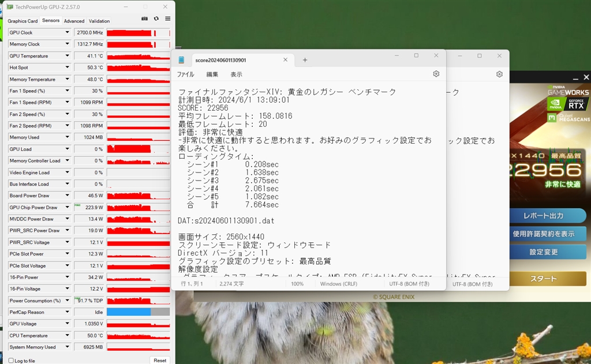591x364 pixels.
Task: Expand the Memory Temperature sensor dropdown
Action: click(67, 79)
